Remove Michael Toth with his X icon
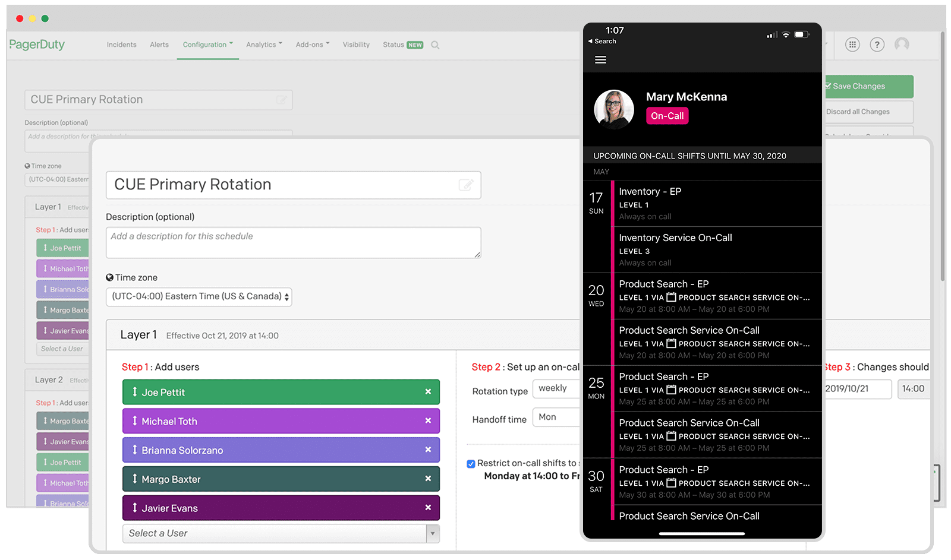This screenshot has height=560, width=951. (428, 420)
